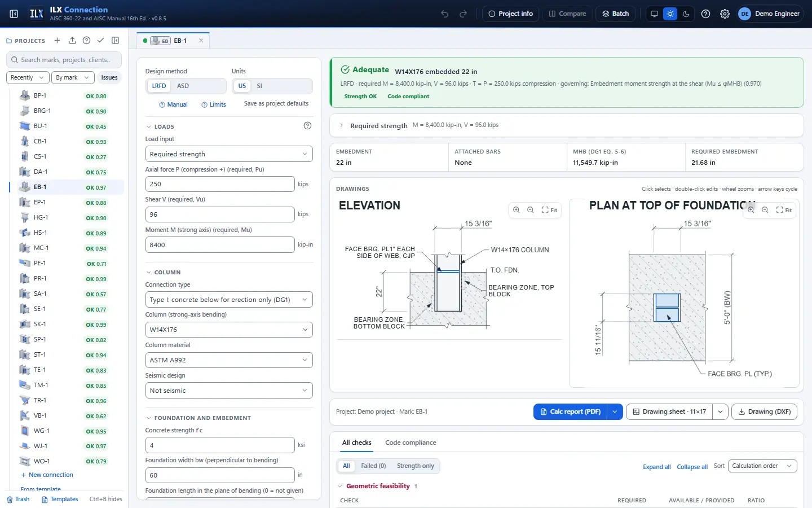
Task: Open the Seismic design dropdown
Action: (x=229, y=391)
